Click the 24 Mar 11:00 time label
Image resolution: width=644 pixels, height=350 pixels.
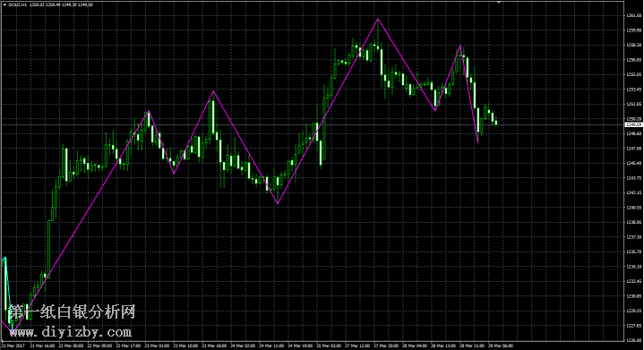pos(271,346)
